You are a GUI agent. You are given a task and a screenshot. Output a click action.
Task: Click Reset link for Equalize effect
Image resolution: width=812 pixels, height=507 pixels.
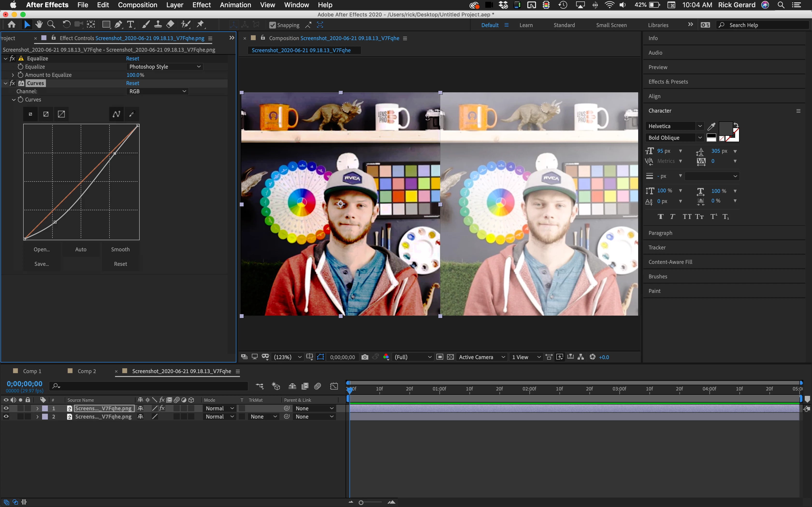pos(132,58)
